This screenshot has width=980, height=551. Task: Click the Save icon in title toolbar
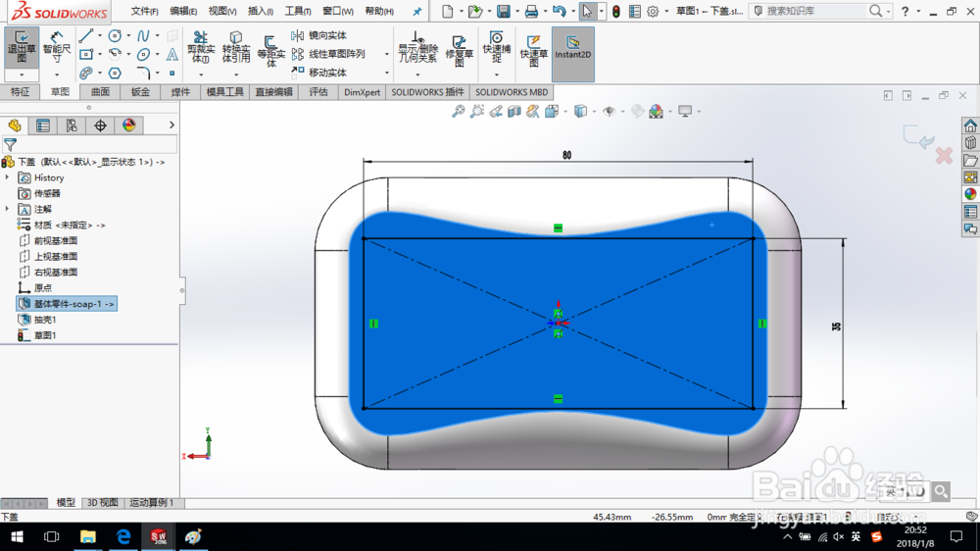coord(503,11)
